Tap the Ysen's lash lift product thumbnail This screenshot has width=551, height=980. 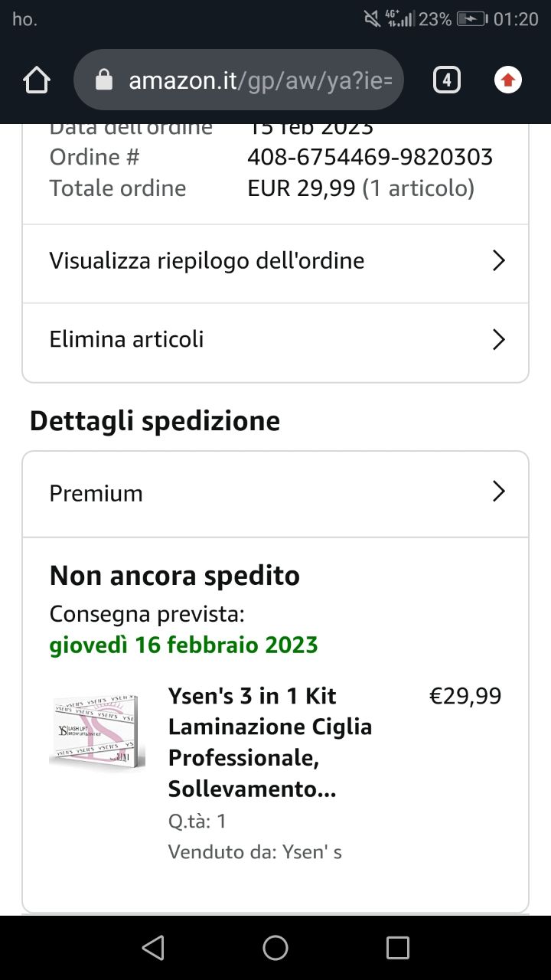point(97,730)
